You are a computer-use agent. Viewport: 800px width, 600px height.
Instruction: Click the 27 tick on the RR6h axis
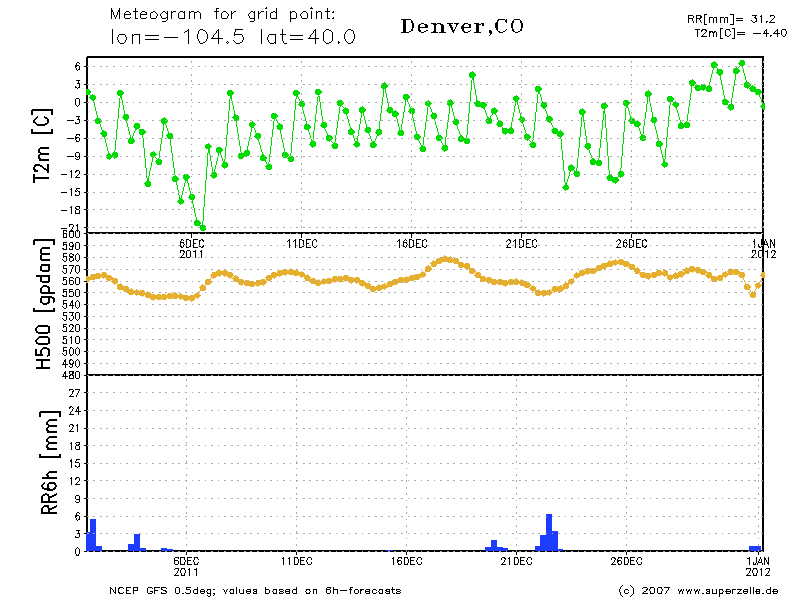(x=75, y=393)
